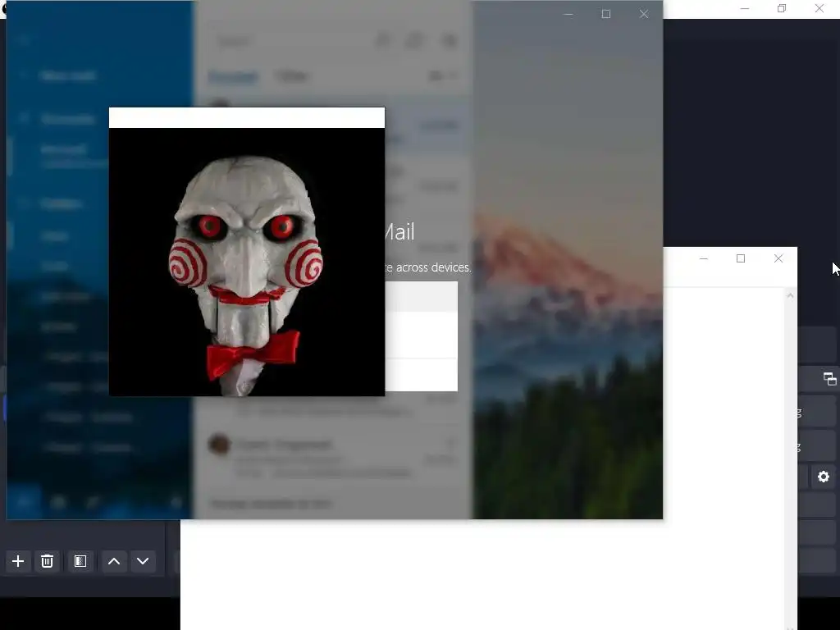Maximize the Mail window
The width and height of the screenshot is (840, 630).
pos(606,14)
